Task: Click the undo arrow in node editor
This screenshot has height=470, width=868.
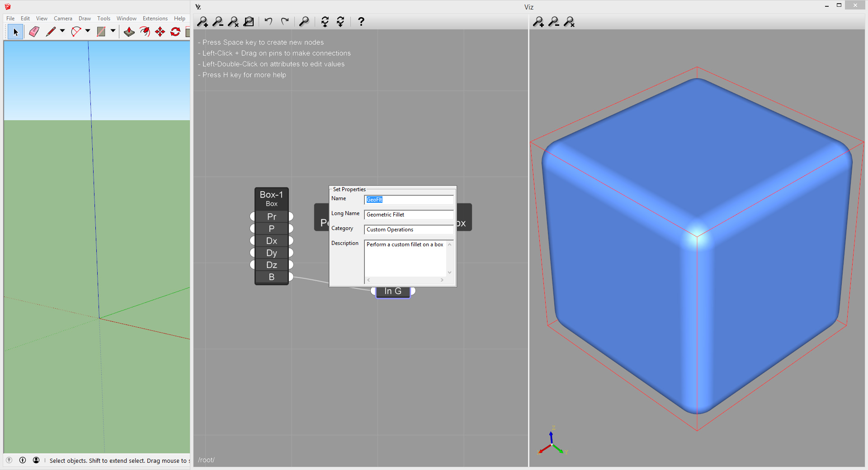Action: tap(269, 22)
